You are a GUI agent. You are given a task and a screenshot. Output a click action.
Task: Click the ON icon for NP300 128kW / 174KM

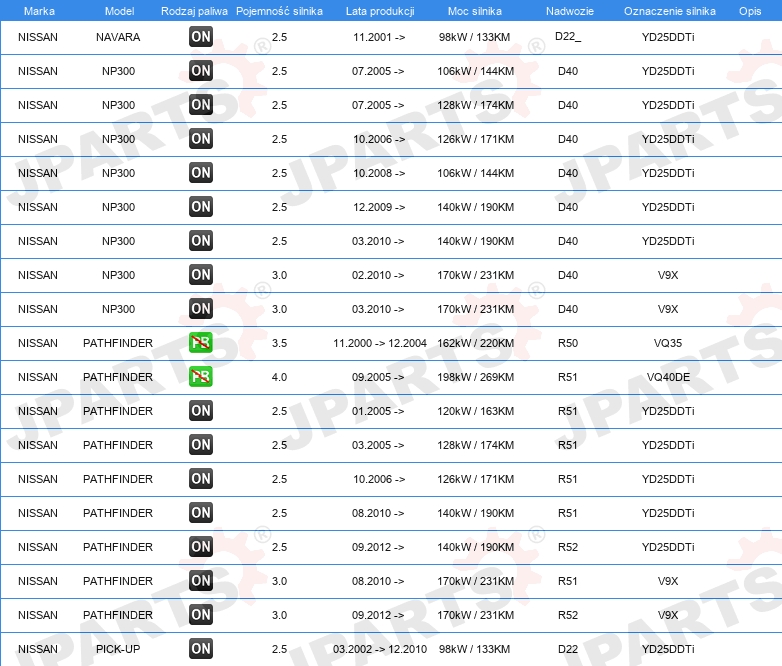(x=201, y=104)
